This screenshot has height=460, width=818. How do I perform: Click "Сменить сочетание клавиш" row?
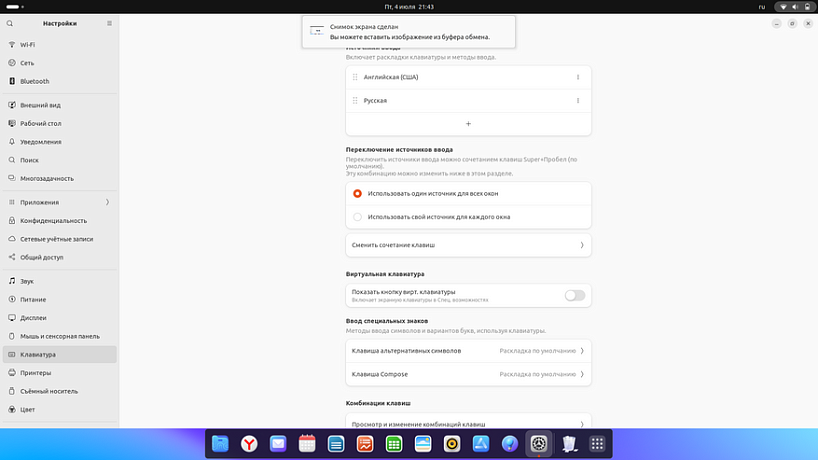pos(468,244)
